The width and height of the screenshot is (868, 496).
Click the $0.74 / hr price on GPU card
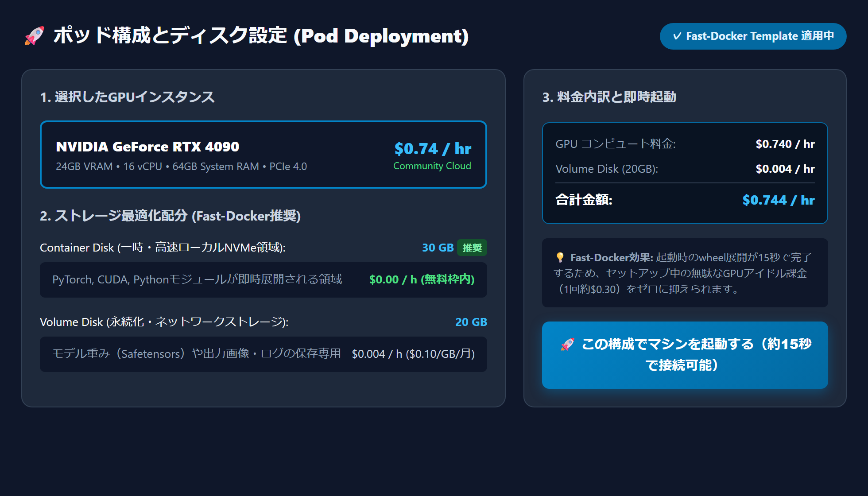tap(433, 148)
